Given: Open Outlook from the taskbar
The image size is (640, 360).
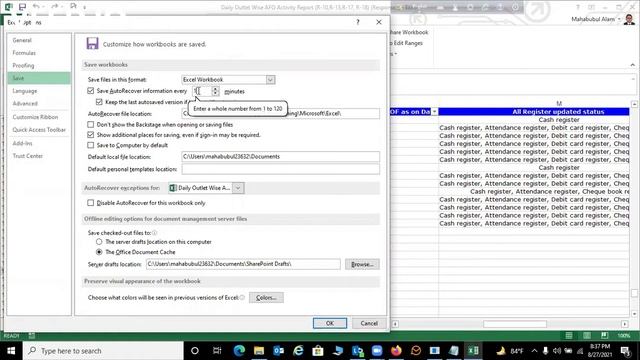Looking at the screenshot, I should pos(278,351).
